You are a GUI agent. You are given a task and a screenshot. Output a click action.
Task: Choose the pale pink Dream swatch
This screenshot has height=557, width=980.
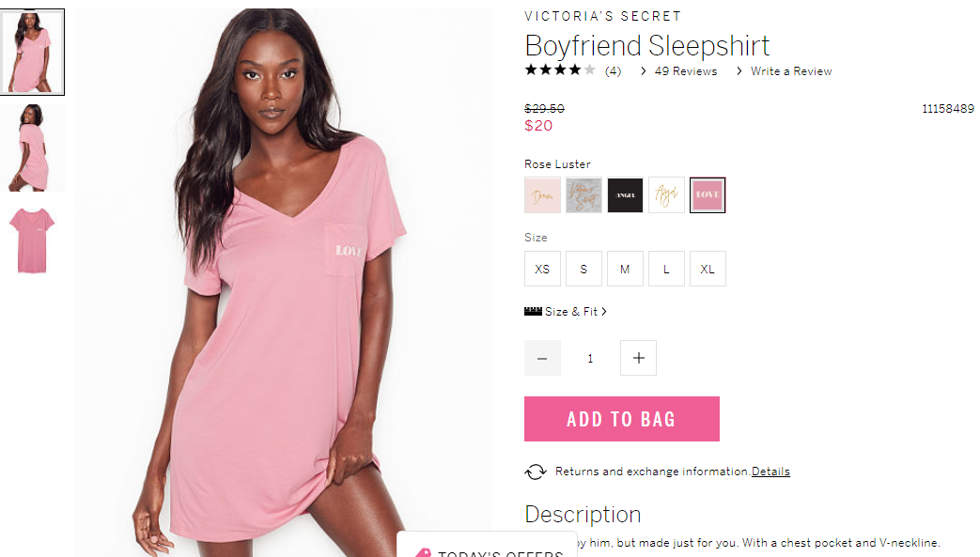(542, 195)
